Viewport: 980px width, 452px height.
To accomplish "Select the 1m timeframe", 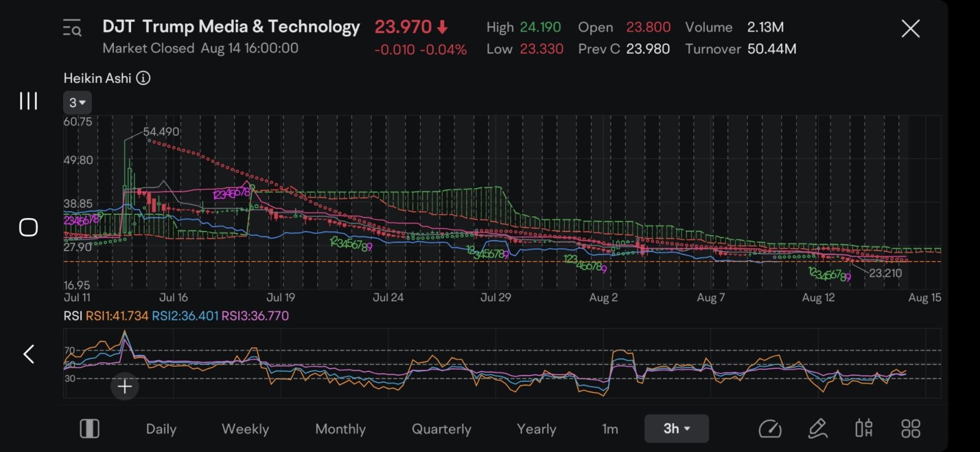I will tap(609, 429).
